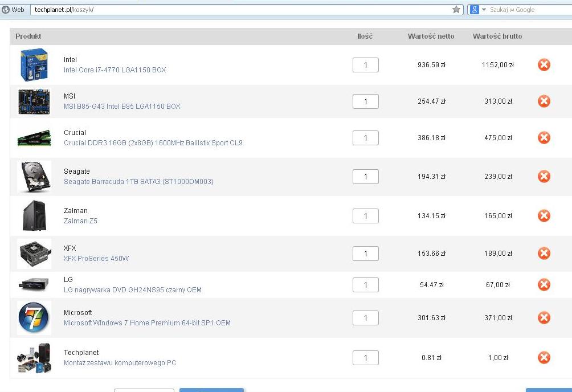572x392 pixels.
Task: Open MSI B85-G43 Intel B85 product link
Action: tap(122, 107)
